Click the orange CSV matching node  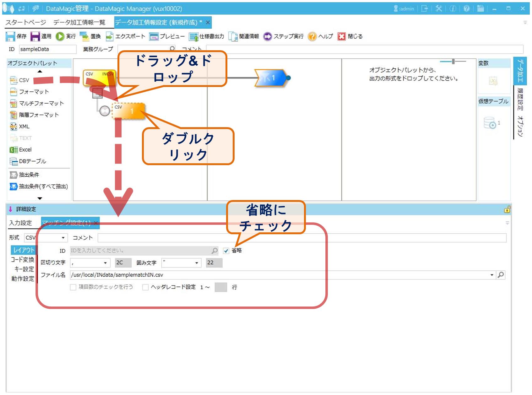coord(128,111)
